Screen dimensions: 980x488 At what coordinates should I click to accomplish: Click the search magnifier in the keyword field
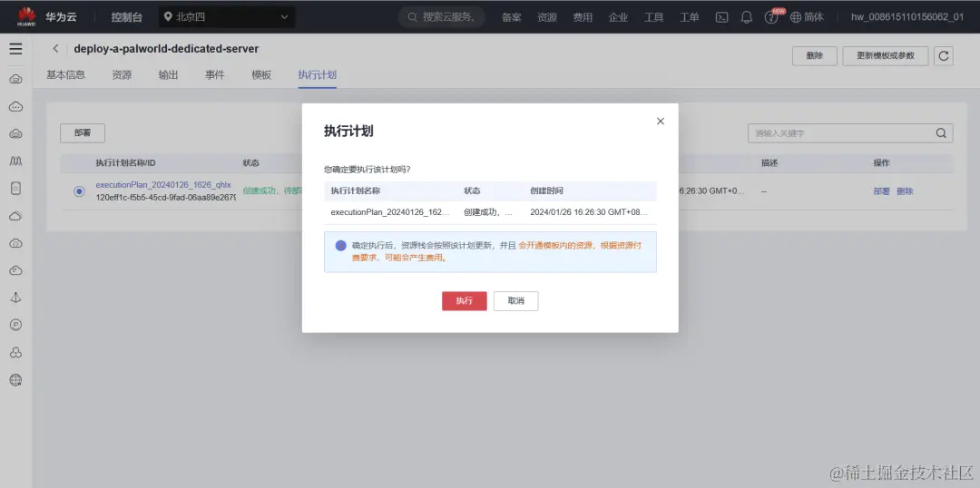pyautogui.click(x=941, y=133)
